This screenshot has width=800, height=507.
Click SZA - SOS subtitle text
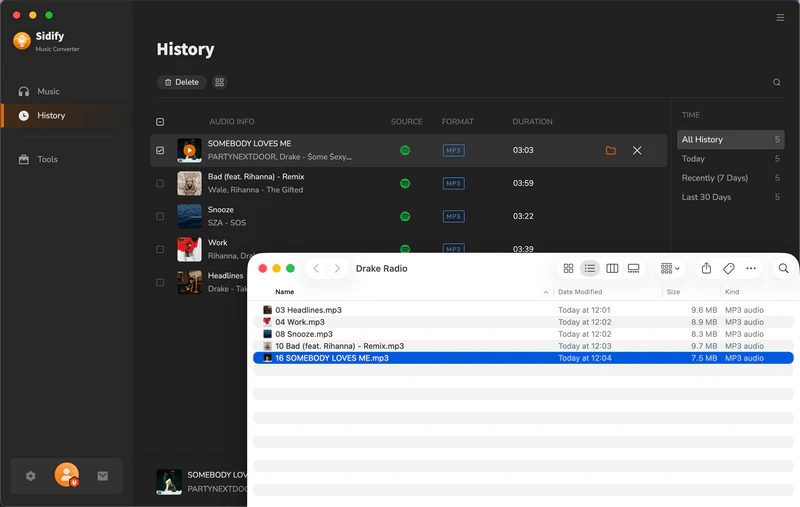point(227,223)
